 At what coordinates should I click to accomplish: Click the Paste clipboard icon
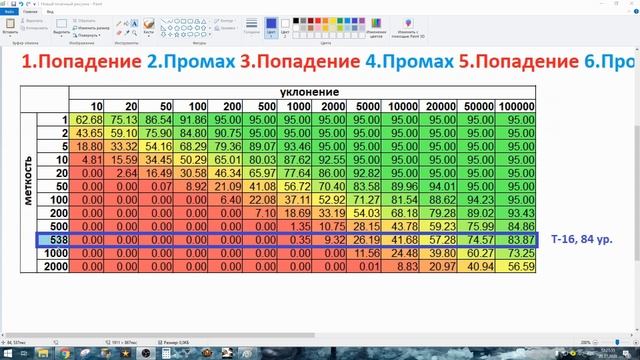(10, 24)
